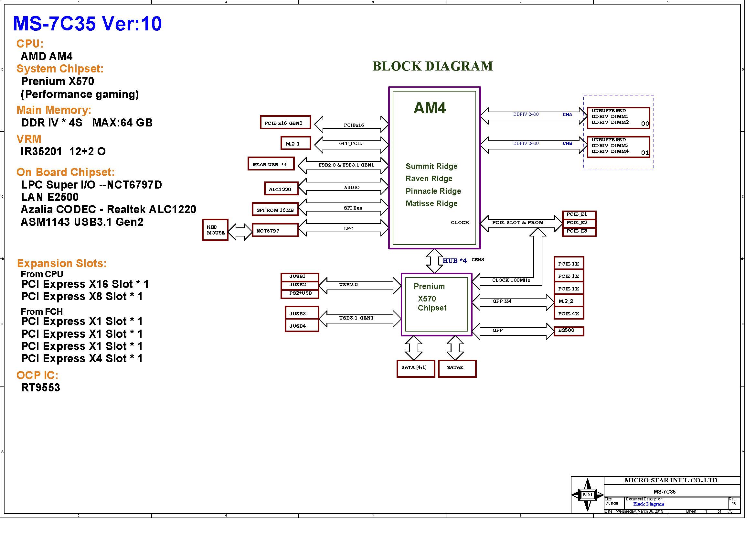This screenshot has width=756, height=535.
Task: Select the KBD MOUSE box
Action: click(215, 230)
